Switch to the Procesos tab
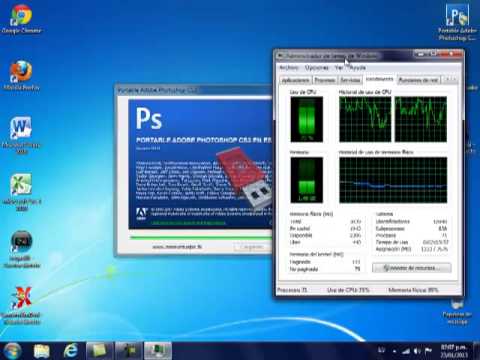 click(325, 80)
